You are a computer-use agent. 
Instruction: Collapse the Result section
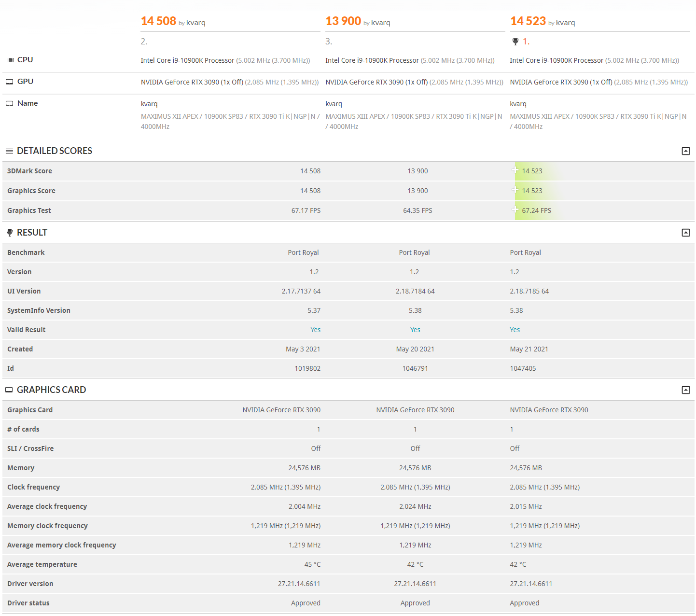(685, 233)
